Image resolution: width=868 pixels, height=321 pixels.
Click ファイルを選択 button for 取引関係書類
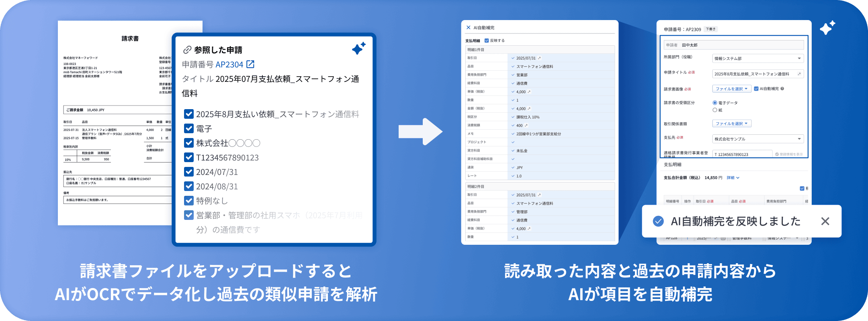(731, 124)
